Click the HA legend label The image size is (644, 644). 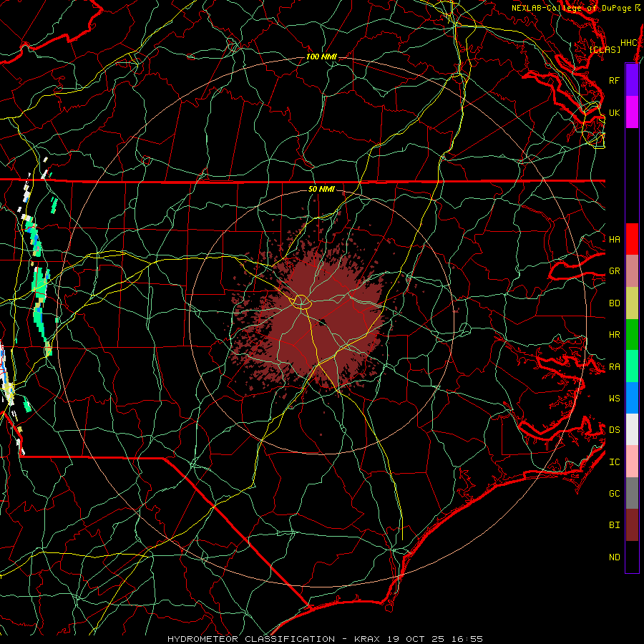click(614, 239)
